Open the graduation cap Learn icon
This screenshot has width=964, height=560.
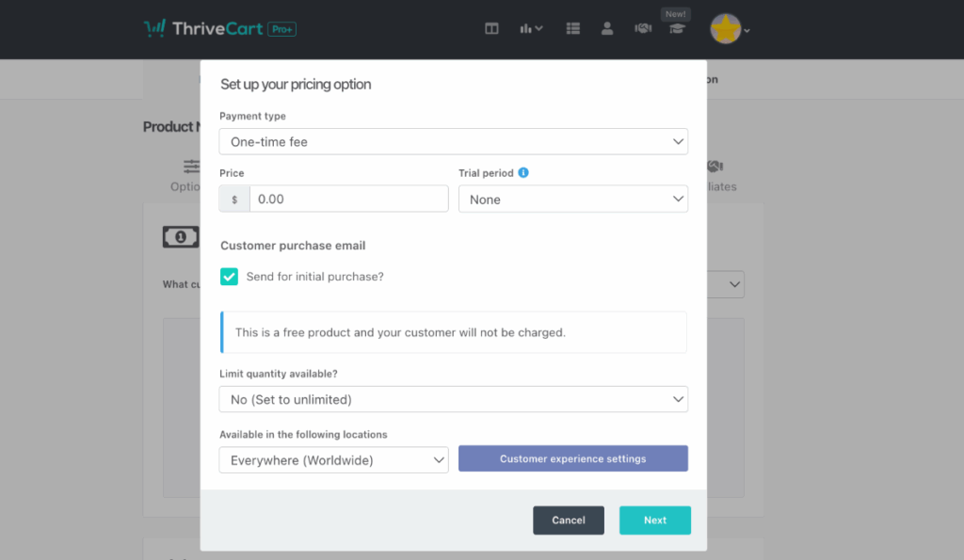pos(677,28)
